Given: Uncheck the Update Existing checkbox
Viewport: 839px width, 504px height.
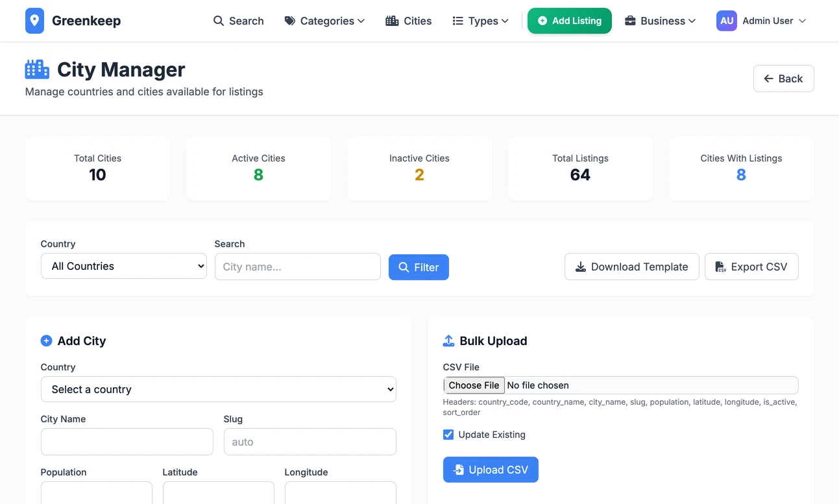Looking at the screenshot, I should pos(448,435).
